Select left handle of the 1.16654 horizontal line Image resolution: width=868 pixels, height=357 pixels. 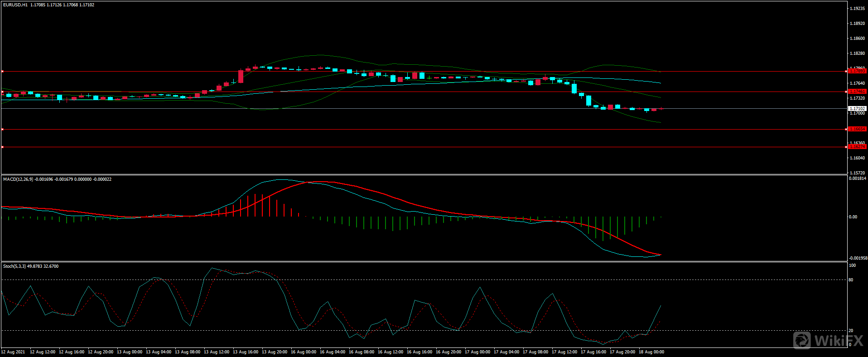point(2,129)
